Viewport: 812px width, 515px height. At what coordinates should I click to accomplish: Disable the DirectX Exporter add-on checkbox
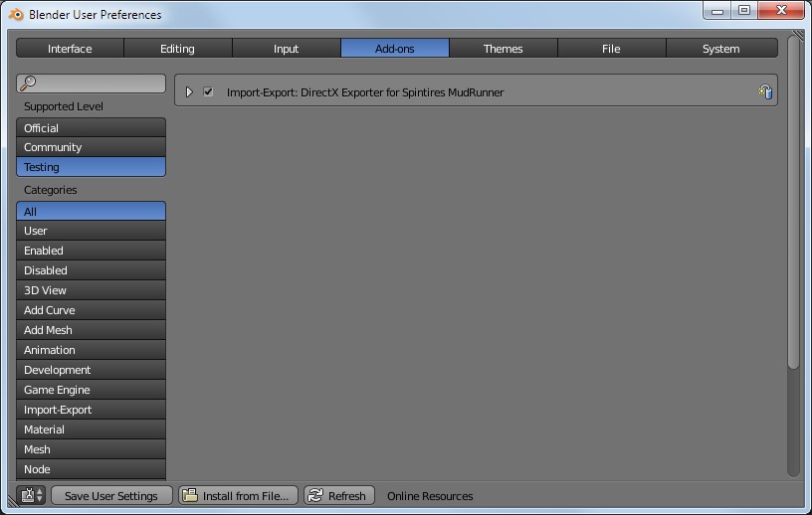tap(208, 91)
